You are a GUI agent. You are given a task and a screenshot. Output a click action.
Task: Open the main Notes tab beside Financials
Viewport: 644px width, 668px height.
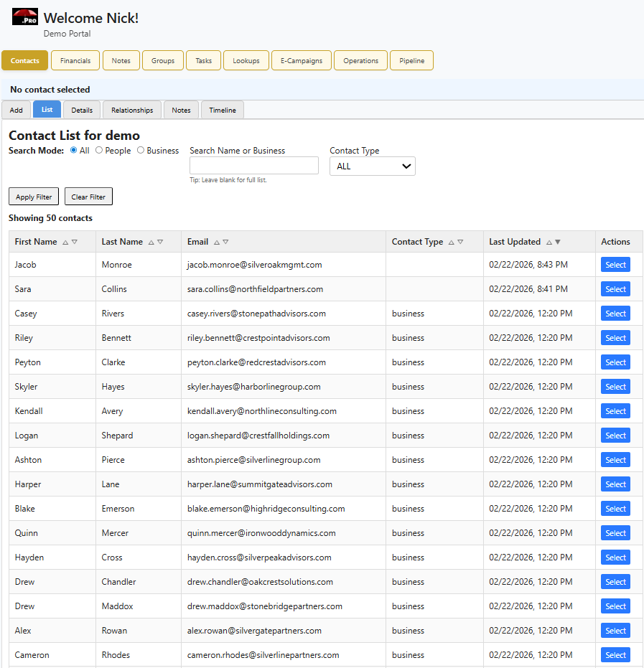121,60
